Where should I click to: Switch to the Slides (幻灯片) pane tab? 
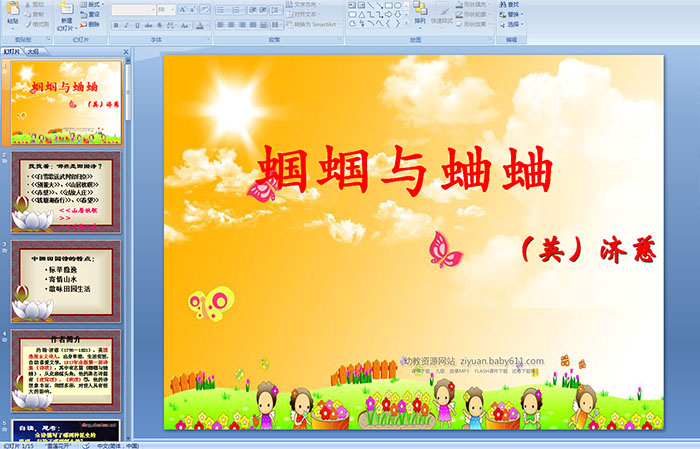coord(11,52)
